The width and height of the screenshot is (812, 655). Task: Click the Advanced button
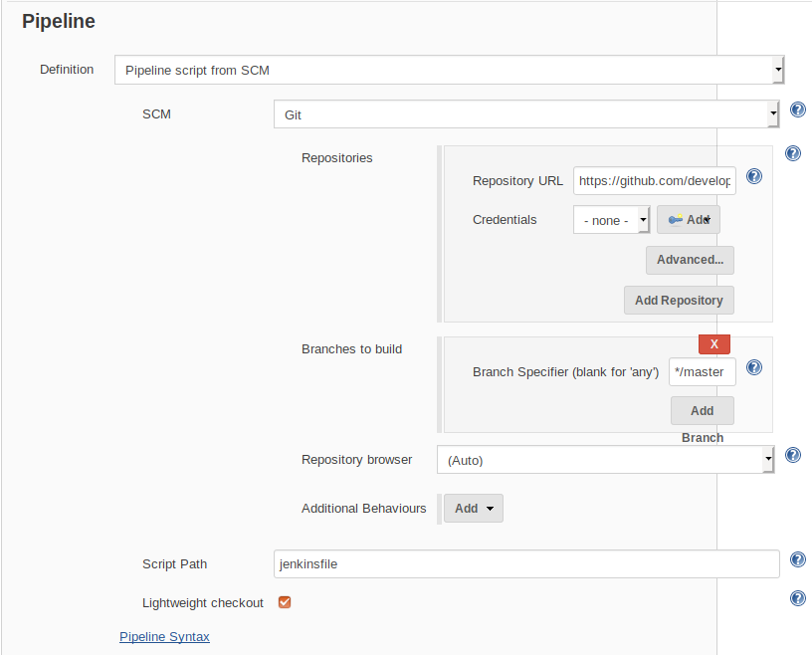pos(690,259)
